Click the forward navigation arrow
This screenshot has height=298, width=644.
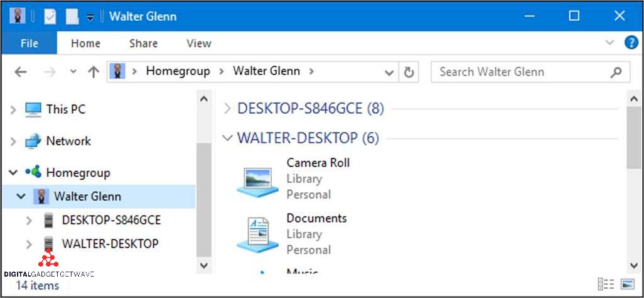(x=50, y=72)
